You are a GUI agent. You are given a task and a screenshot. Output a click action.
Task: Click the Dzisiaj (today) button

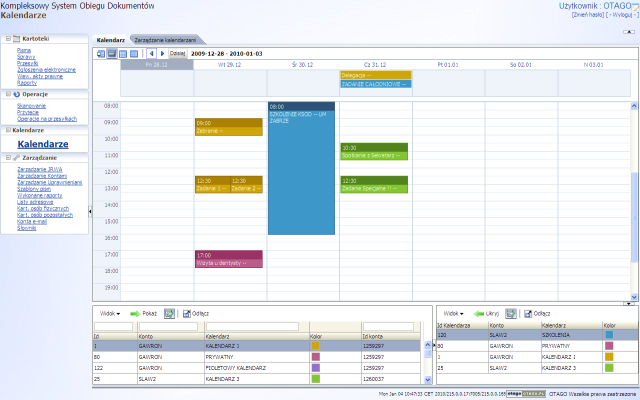click(x=178, y=53)
